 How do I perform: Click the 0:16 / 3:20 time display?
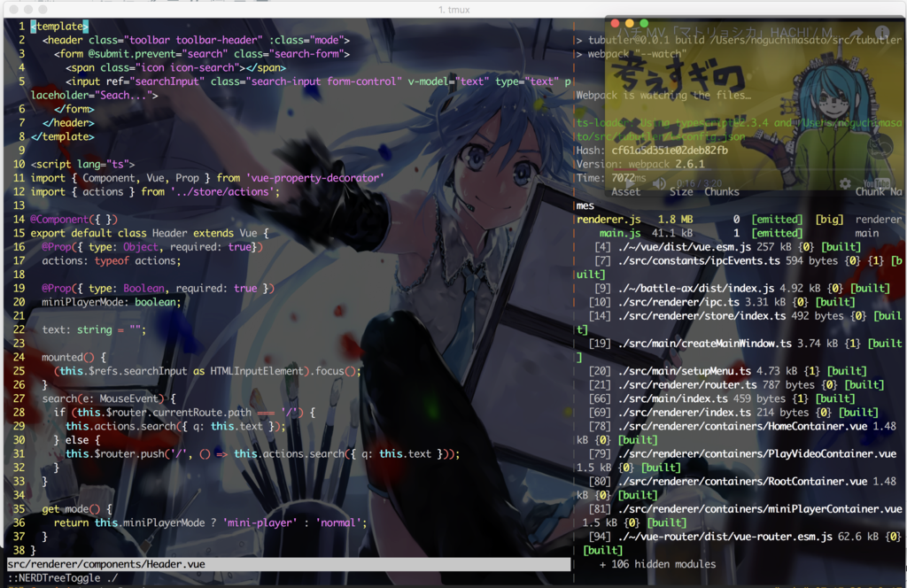(x=699, y=184)
